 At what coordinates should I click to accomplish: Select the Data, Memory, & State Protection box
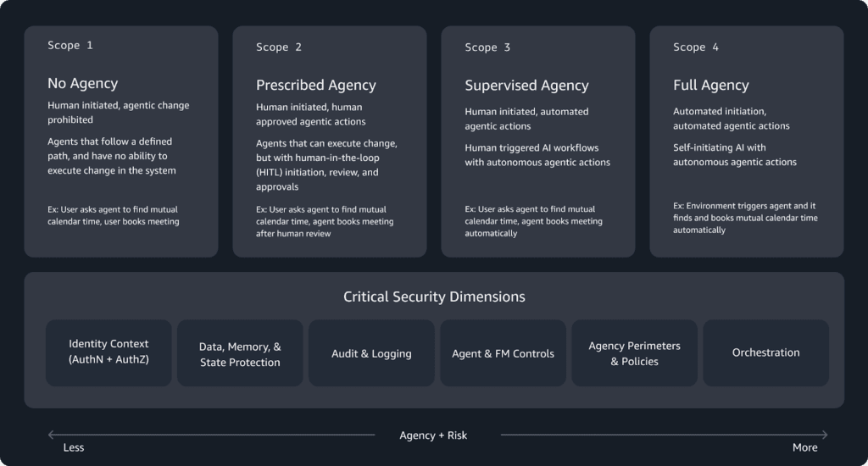240,353
